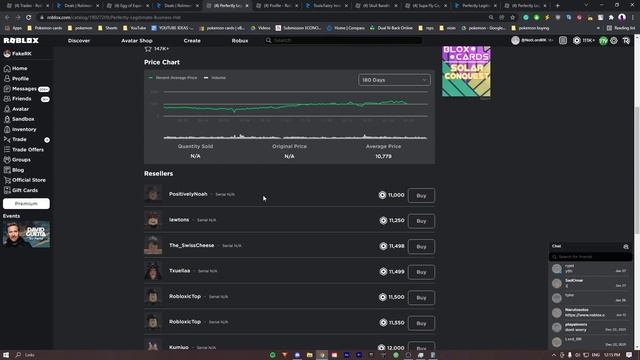Open the Pokemon cards bookmark
Viewport: 640px width, 360px height.
tap(45, 28)
